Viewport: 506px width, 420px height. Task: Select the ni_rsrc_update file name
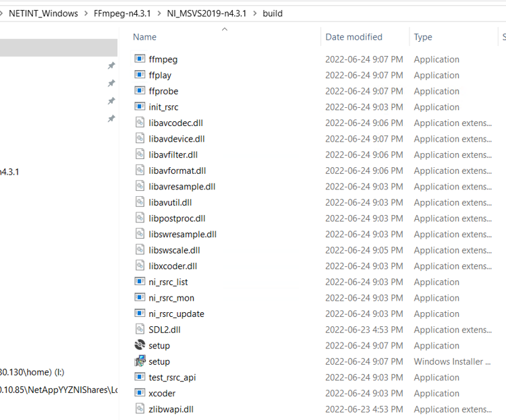pyautogui.click(x=176, y=314)
